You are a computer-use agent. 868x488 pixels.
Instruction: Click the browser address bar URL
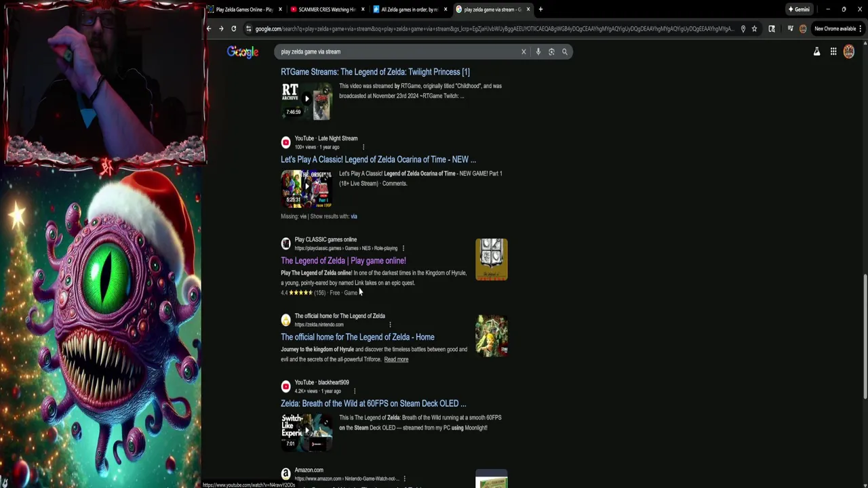click(495, 28)
